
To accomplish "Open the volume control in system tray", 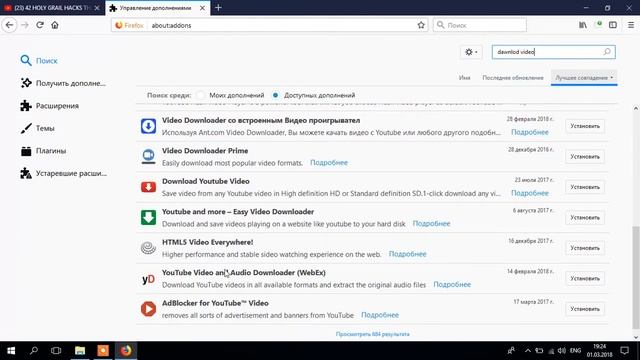I will [x=562, y=351].
